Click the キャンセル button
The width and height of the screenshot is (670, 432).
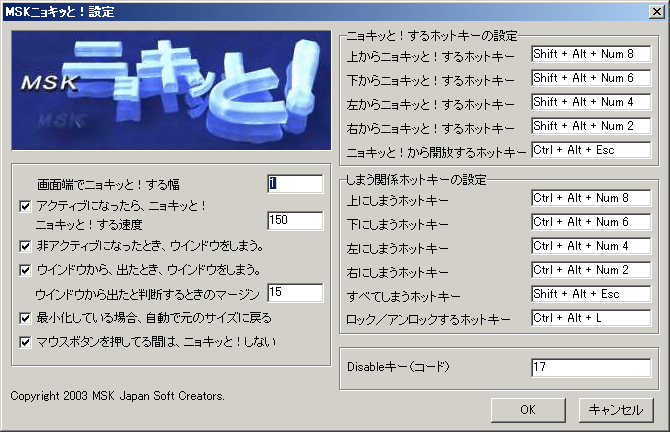616,410
